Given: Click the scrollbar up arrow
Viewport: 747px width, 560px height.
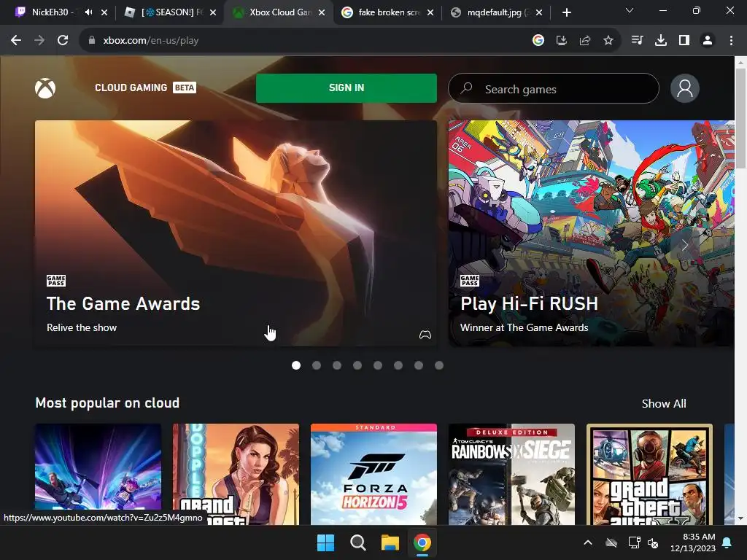Looking at the screenshot, I should (740, 63).
